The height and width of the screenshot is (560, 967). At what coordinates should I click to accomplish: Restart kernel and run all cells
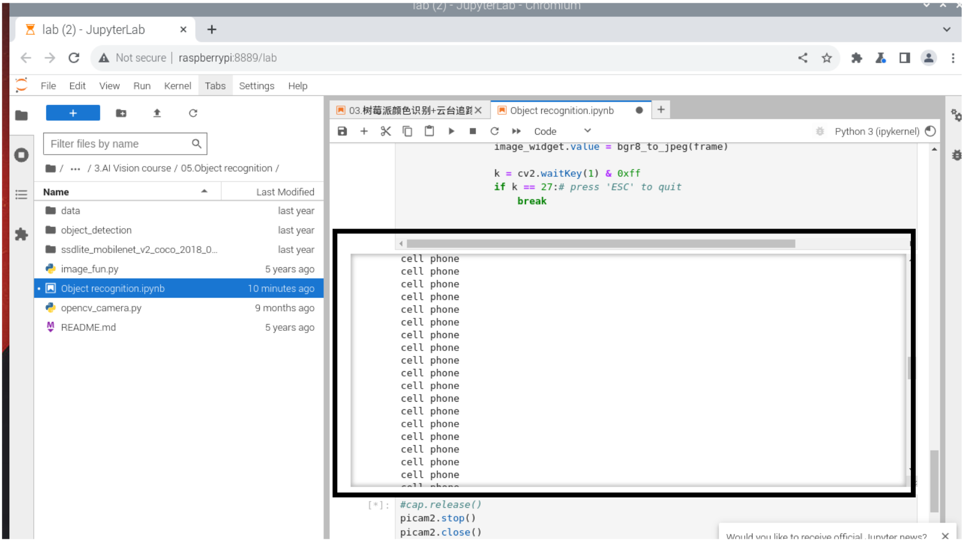pos(516,131)
